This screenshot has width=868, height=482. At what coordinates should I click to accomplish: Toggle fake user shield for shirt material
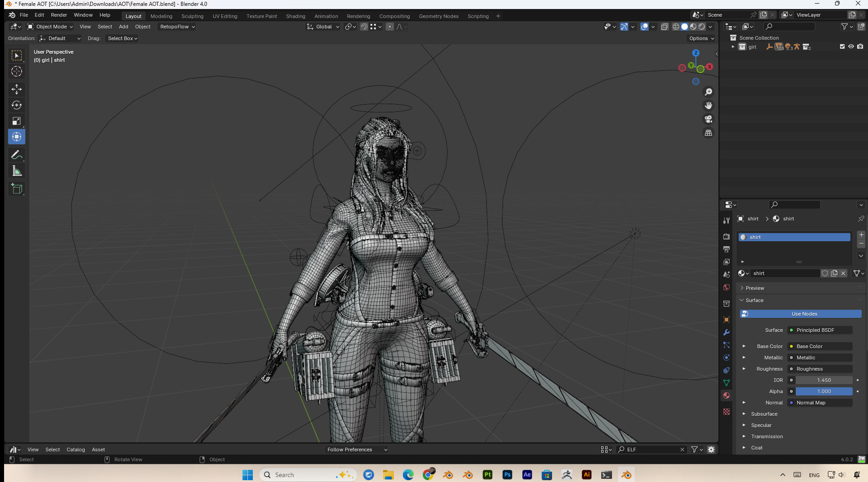pyautogui.click(x=825, y=273)
